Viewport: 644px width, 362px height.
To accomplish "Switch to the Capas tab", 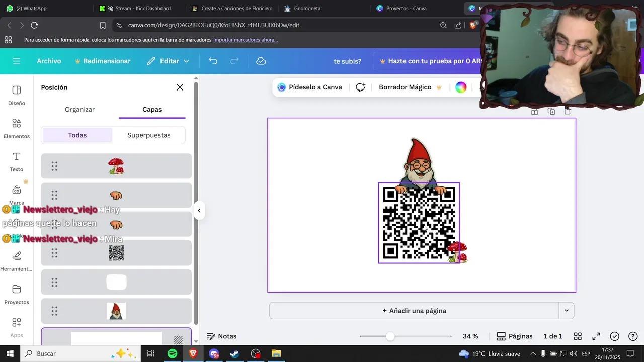I will pyautogui.click(x=152, y=109).
